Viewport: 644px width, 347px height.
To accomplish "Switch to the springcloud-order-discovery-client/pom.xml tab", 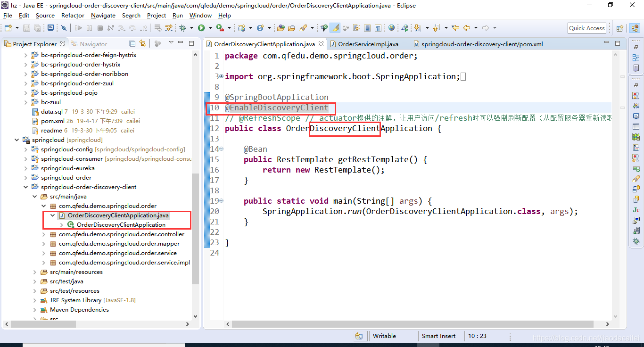I will (x=478, y=44).
